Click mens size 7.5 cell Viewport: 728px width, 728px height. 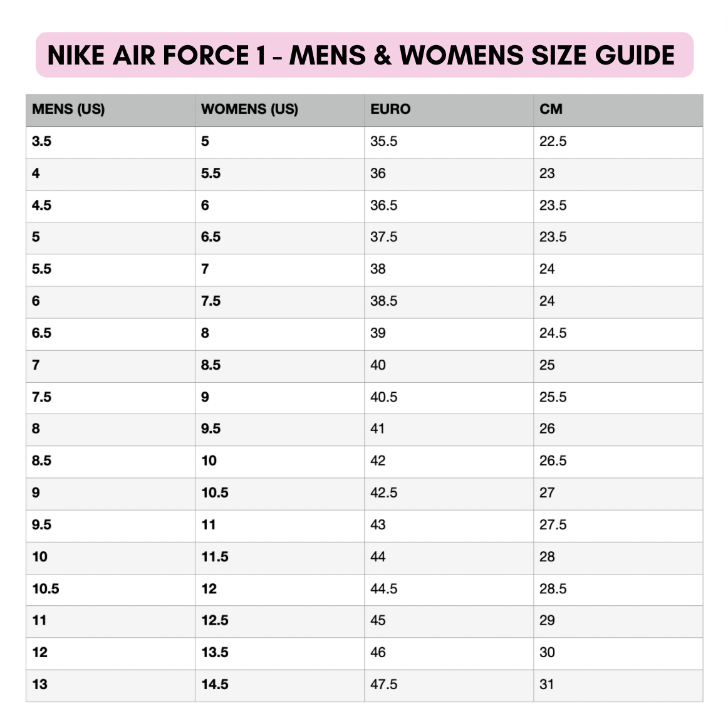point(42,397)
